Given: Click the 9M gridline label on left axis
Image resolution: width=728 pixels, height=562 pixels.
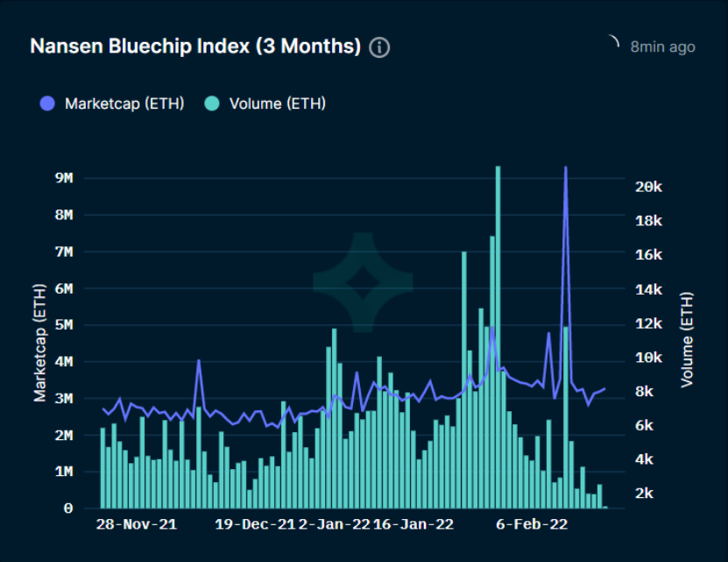Looking at the screenshot, I should click(64, 178).
